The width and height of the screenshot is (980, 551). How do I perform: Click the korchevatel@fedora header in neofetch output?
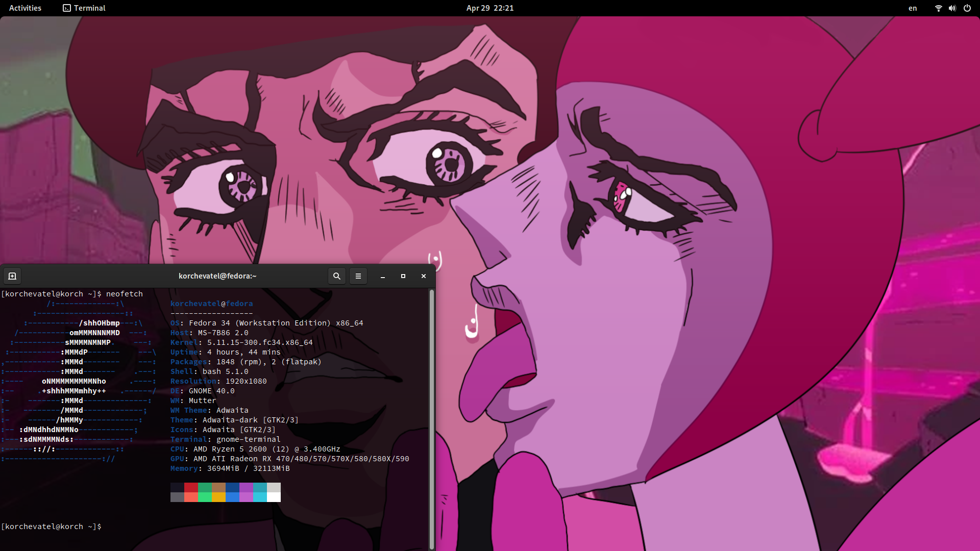pyautogui.click(x=212, y=304)
